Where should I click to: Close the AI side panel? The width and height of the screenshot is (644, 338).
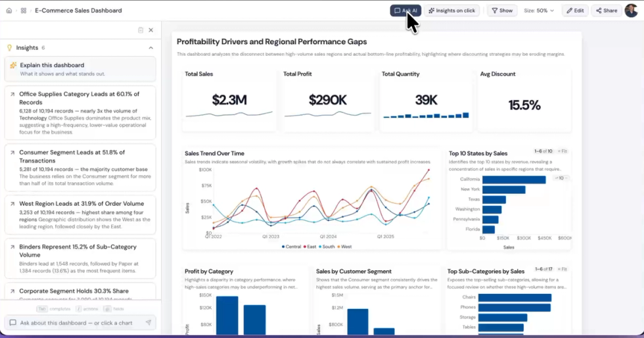(x=150, y=30)
